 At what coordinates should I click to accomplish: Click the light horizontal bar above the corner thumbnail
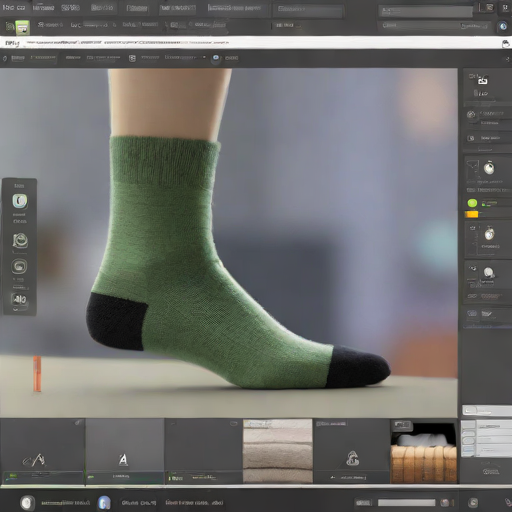click(487, 410)
